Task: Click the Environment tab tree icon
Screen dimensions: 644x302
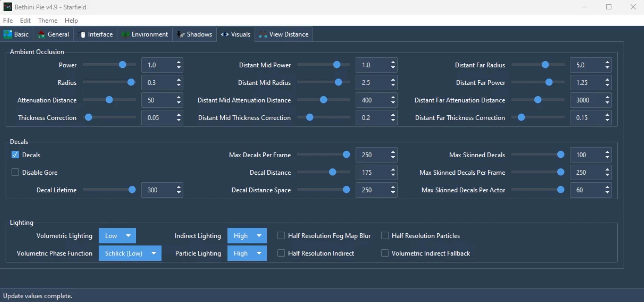Action: (x=125, y=34)
